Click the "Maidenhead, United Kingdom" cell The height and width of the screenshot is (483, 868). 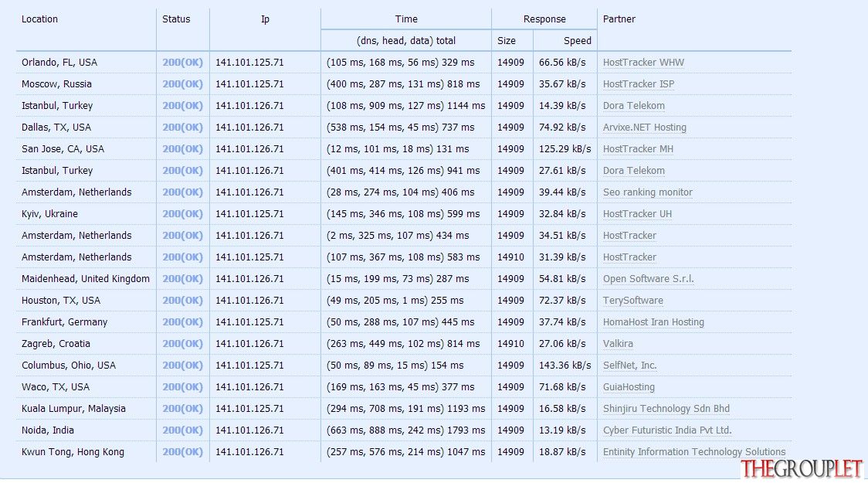(x=85, y=279)
